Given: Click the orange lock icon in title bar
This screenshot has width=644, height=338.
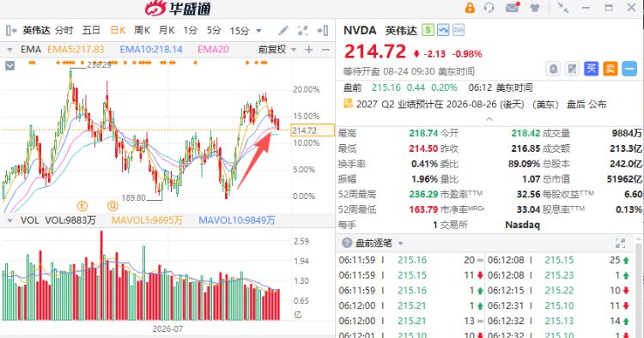Looking at the screenshot, I should [x=470, y=8].
